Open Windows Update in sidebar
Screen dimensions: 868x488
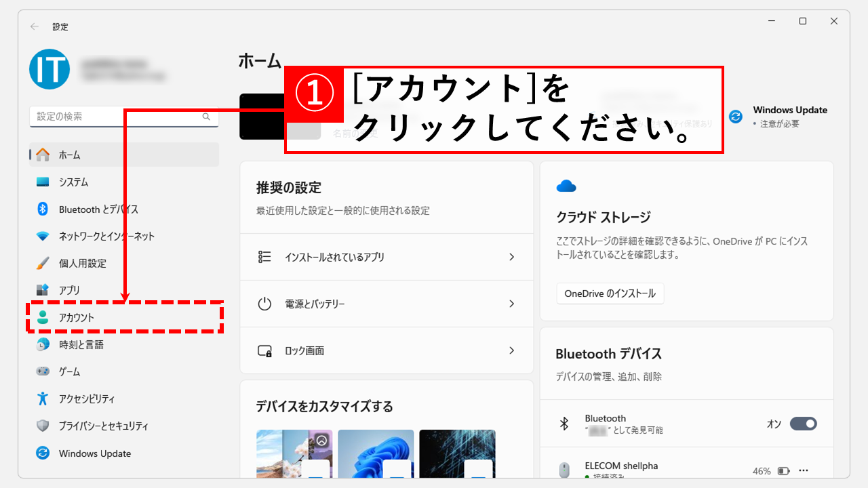pos(124,453)
